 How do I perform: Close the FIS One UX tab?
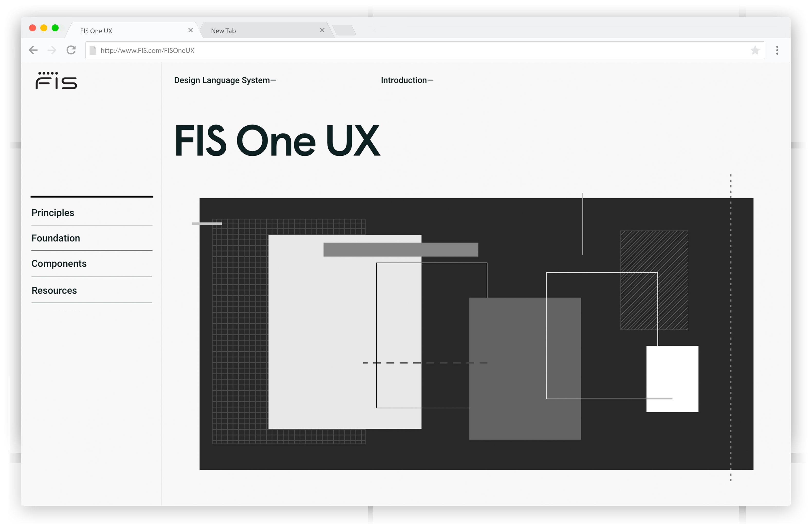(191, 30)
